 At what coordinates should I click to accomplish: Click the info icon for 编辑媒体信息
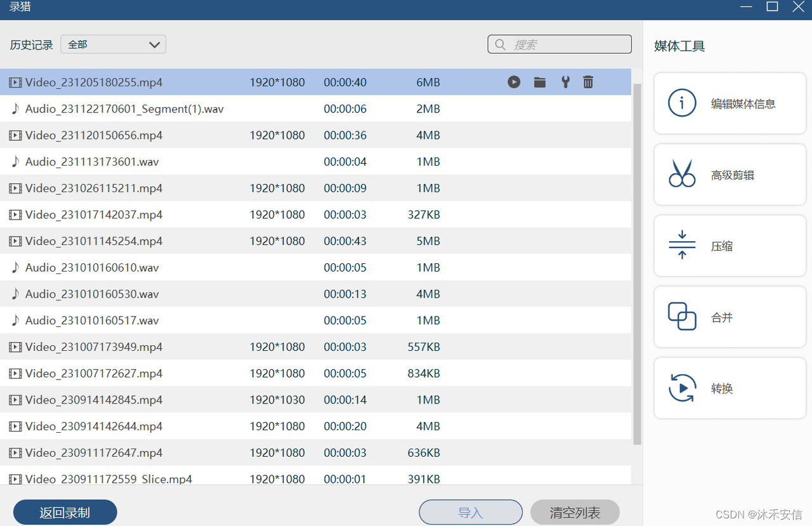682,103
